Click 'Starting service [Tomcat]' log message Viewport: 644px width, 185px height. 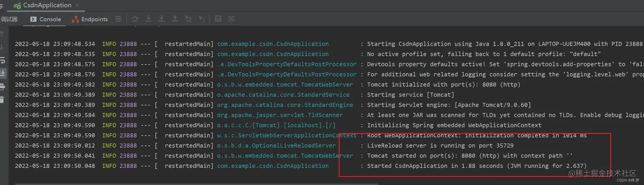click(x=411, y=95)
